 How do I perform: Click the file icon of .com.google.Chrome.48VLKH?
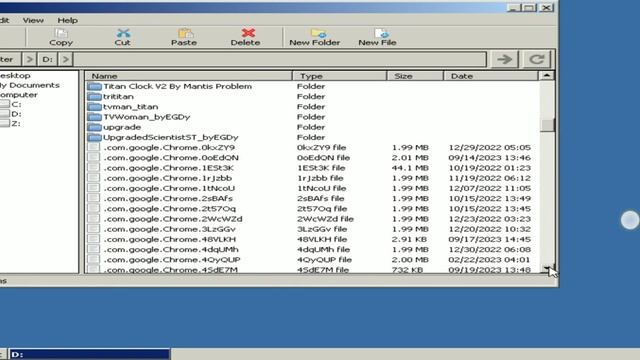(93, 239)
